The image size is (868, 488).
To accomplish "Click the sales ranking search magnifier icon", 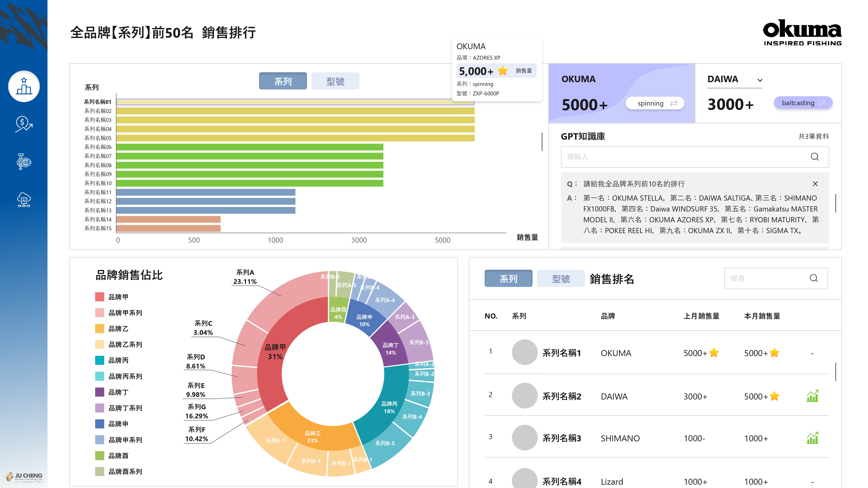I will [813, 278].
